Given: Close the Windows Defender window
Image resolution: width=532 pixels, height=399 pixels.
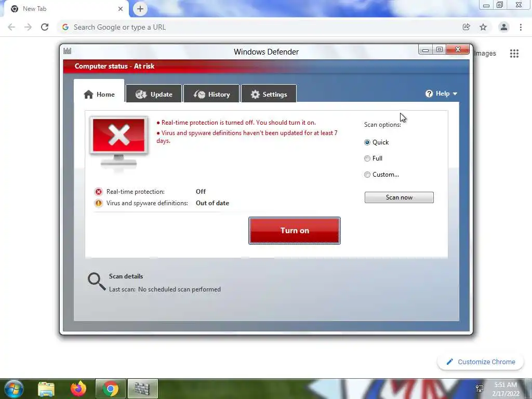Looking at the screenshot, I should [x=458, y=49].
